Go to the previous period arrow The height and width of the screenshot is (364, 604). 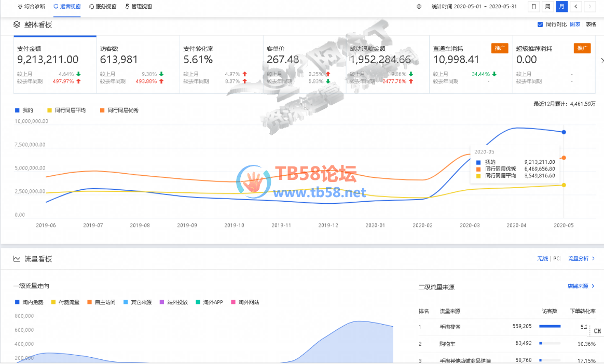tap(576, 7)
